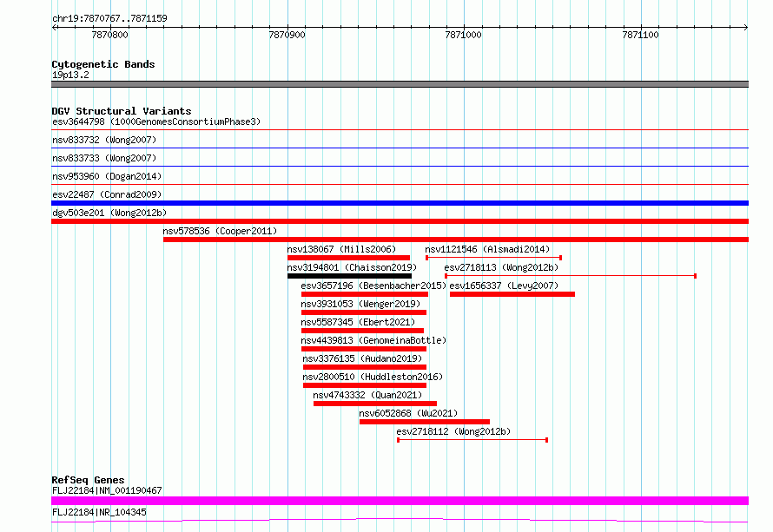Viewport: 773px width, 532px height.
Task: Click the thin line under nsv1121546
Action: pyautogui.click(x=493, y=258)
